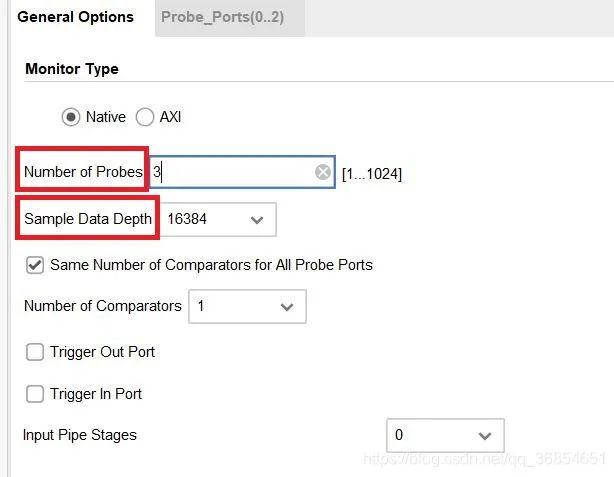This screenshot has height=477, width=614.
Task: Click the Sample Data Depth label
Action: coord(88,219)
